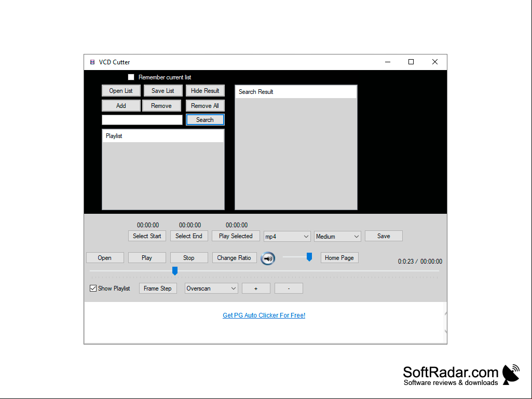Image resolution: width=532 pixels, height=399 pixels.
Task: Click the Change Ratio button
Action: [234, 257]
